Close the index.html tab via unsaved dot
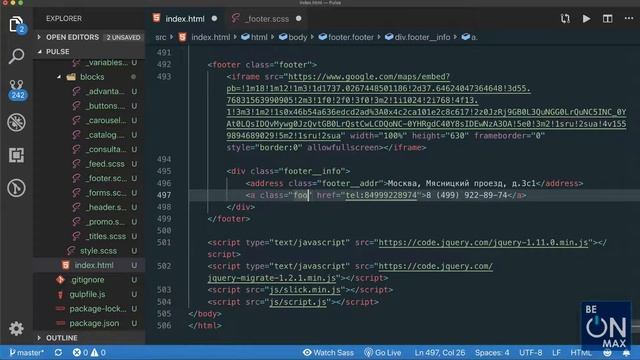The height and width of the screenshot is (360, 640). [214, 18]
